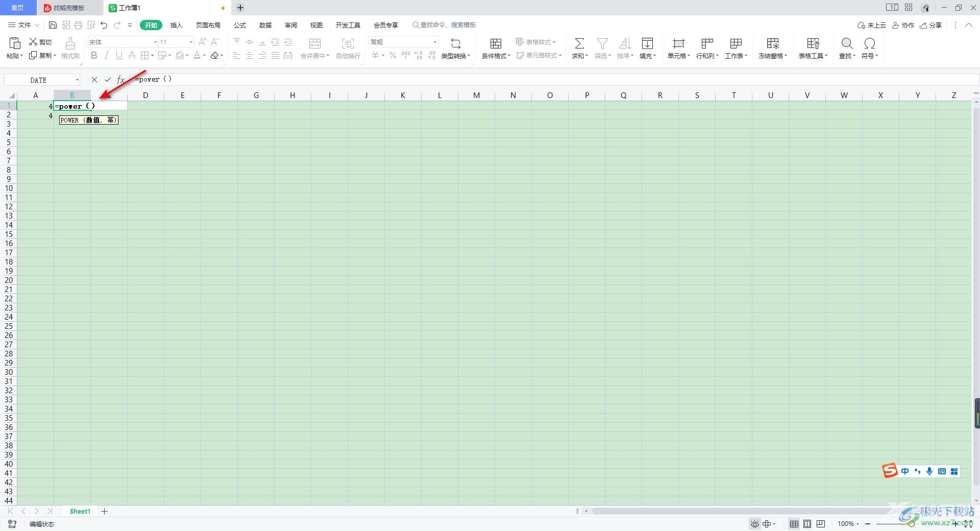Image resolution: width=980 pixels, height=531 pixels.
Task: Toggle Italic formatting
Action: point(107,55)
